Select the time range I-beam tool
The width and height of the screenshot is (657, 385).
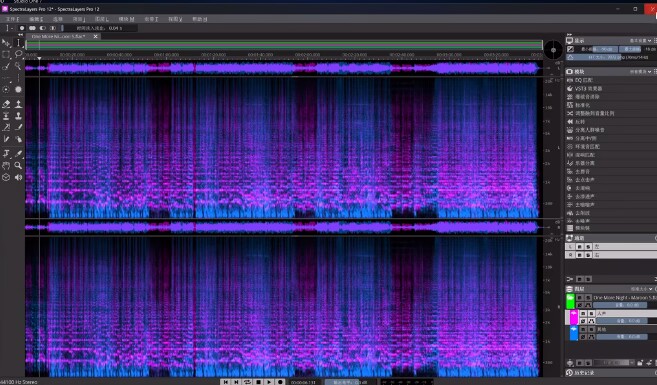coord(18,43)
